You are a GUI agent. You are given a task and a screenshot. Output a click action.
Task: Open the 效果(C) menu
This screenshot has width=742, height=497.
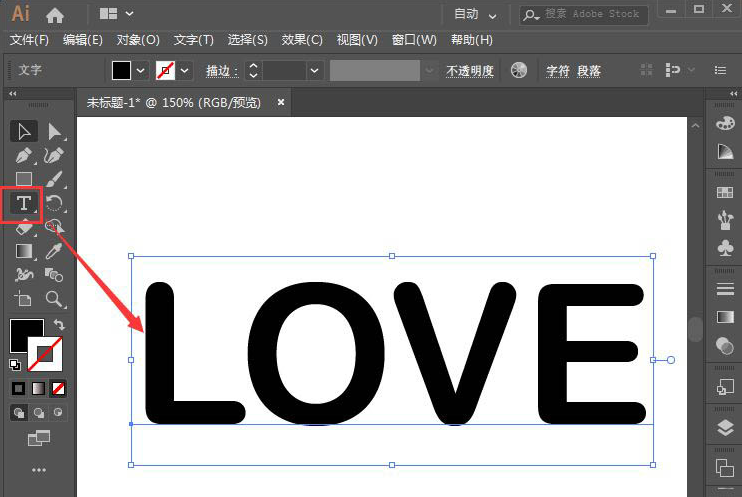pyautogui.click(x=302, y=40)
